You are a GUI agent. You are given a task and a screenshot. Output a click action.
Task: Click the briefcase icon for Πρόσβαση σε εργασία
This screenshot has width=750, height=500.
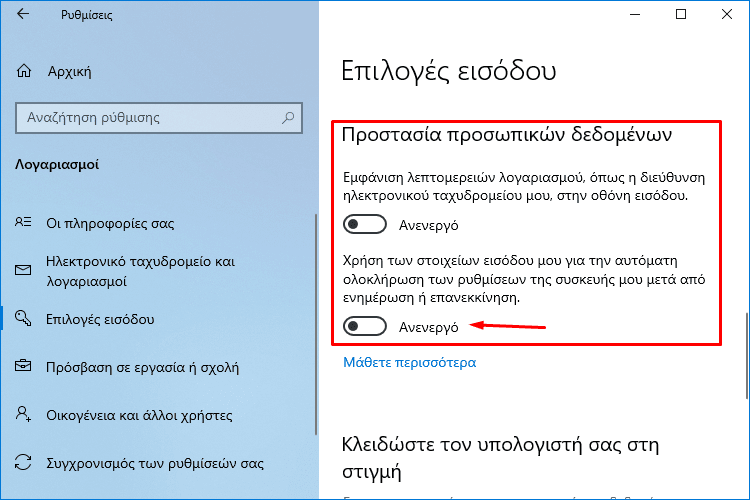(23, 366)
